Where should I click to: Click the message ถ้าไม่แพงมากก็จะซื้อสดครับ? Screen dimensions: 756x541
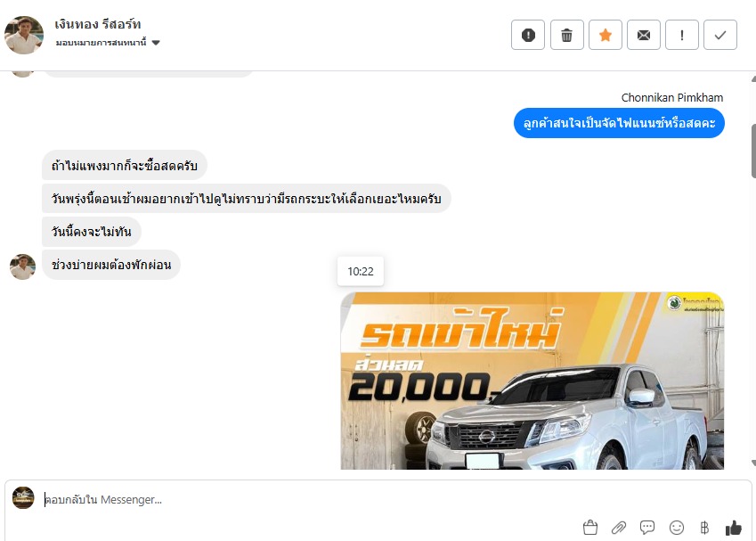[125, 166]
